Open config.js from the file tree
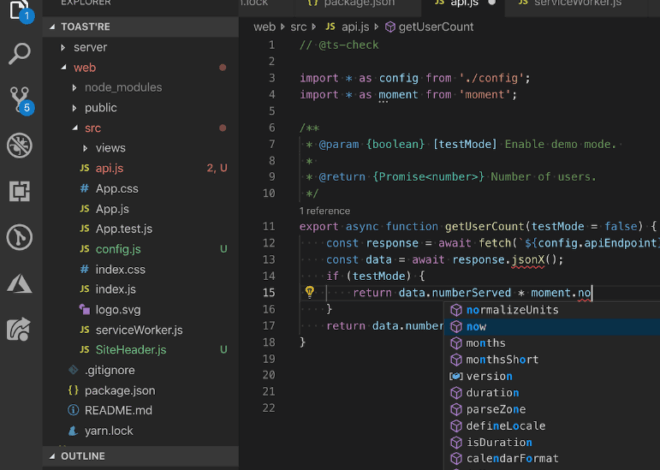 [x=118, y=248]
